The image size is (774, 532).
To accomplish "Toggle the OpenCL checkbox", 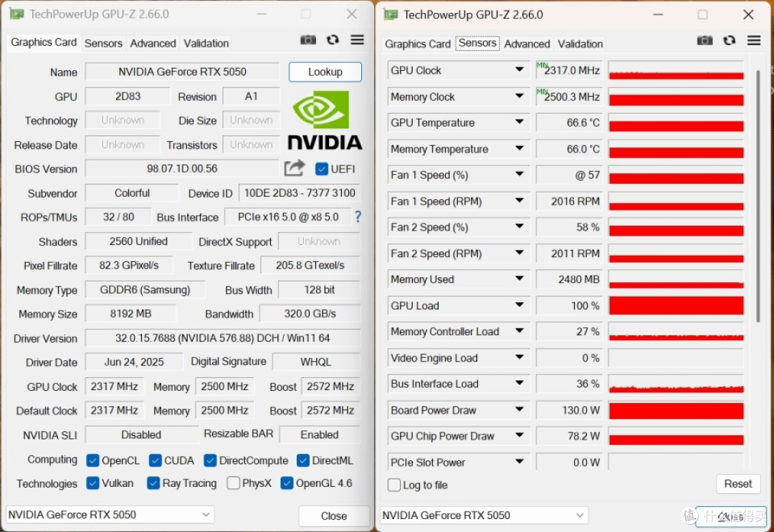I will point(92,460).
